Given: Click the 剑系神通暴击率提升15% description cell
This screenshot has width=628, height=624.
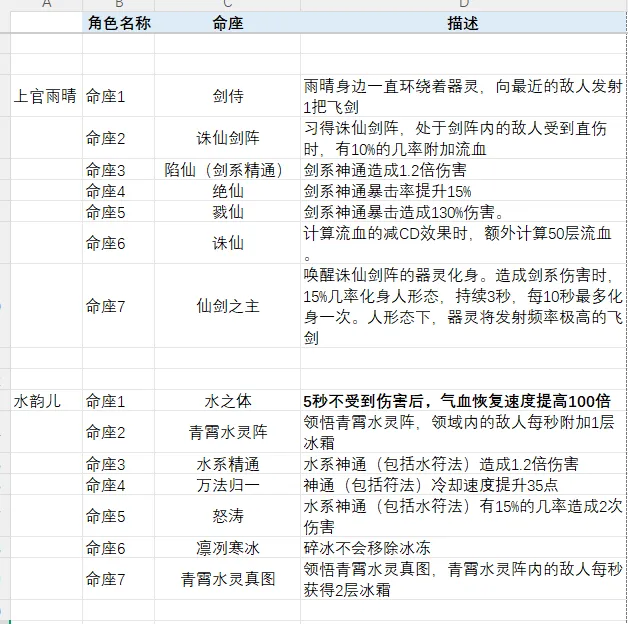Looking at the screenshot, I should tap(463, 190).
